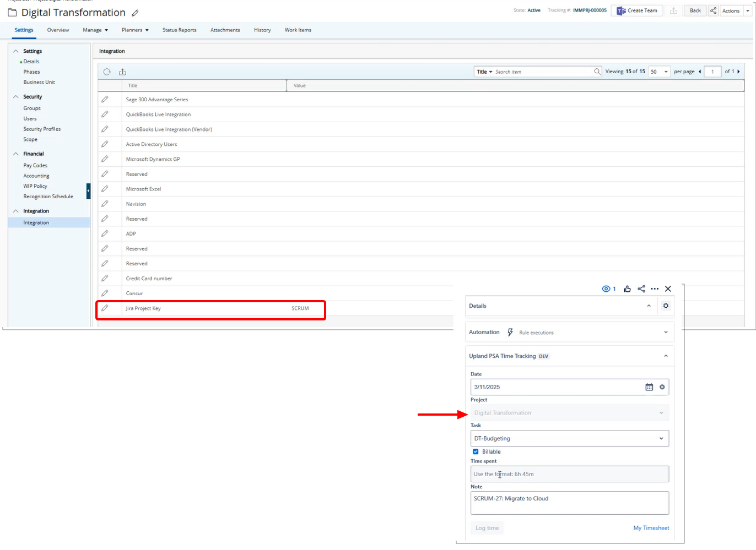Screen dimensions: 756x550
Task: Click the Title column header
Action: point(204,85)
